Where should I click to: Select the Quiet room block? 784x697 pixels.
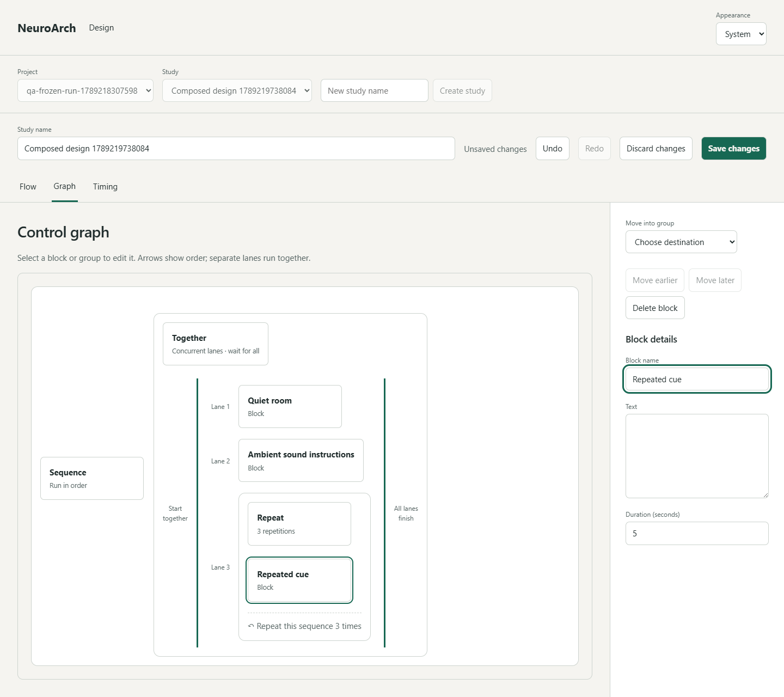[290, 406]
